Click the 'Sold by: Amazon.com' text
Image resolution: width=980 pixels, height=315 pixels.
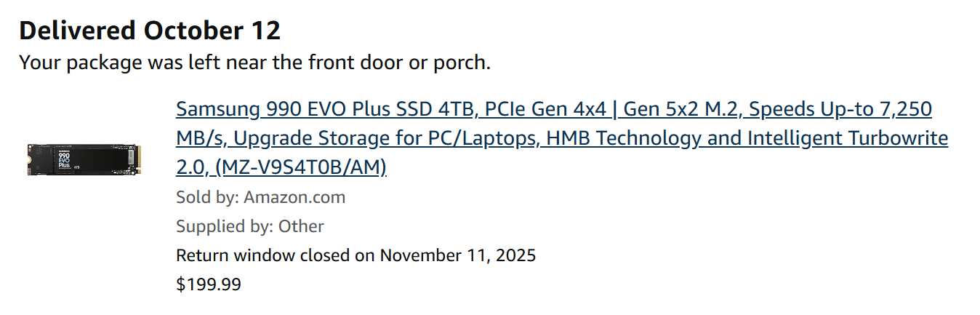click(260, 197)
